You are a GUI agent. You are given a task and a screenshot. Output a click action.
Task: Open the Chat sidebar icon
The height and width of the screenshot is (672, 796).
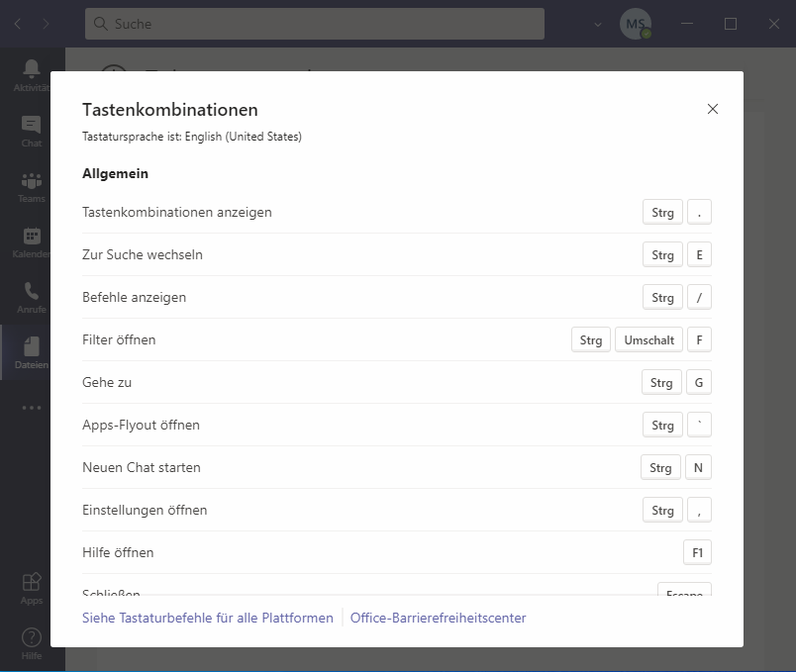(32, 127)
